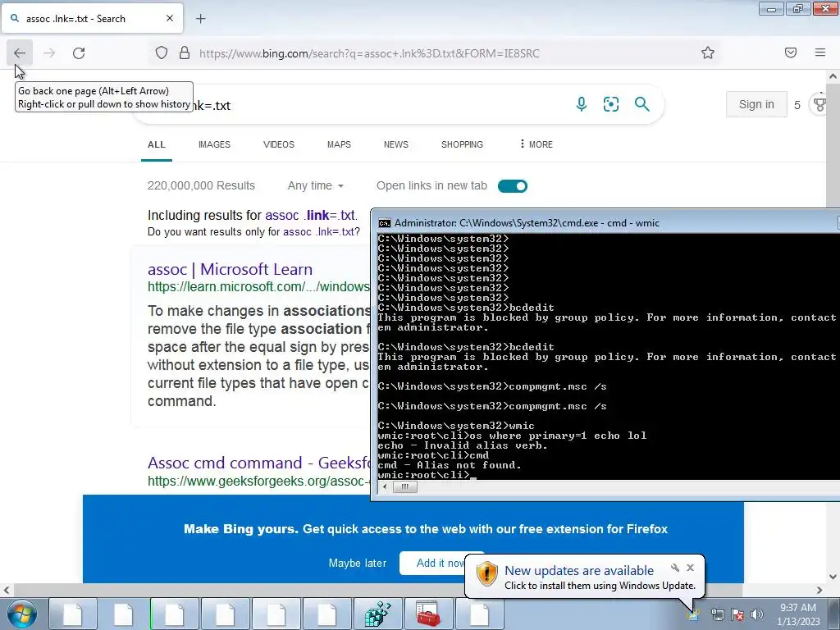The height and width of the screenshot is (630, 840).
Task: Open a new tab with plus icon
Action: (200, 19)
